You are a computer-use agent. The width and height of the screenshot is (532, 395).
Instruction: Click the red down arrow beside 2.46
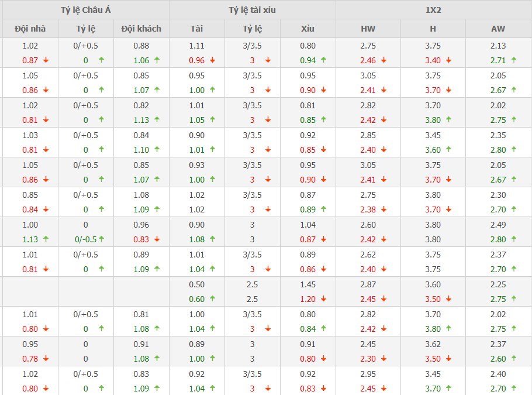[384, 60]
